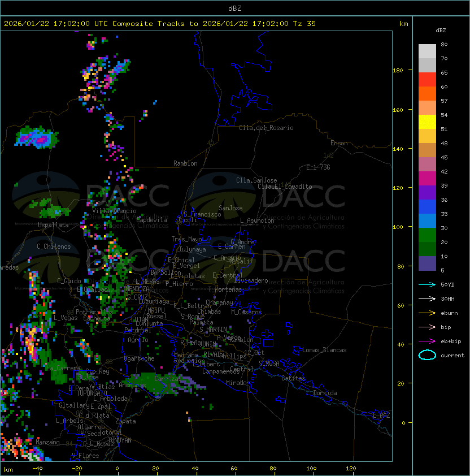Screen dimensions: 470x476
Task: Select the tan 48 dBZ legend swatch
Action: [427, 150]
